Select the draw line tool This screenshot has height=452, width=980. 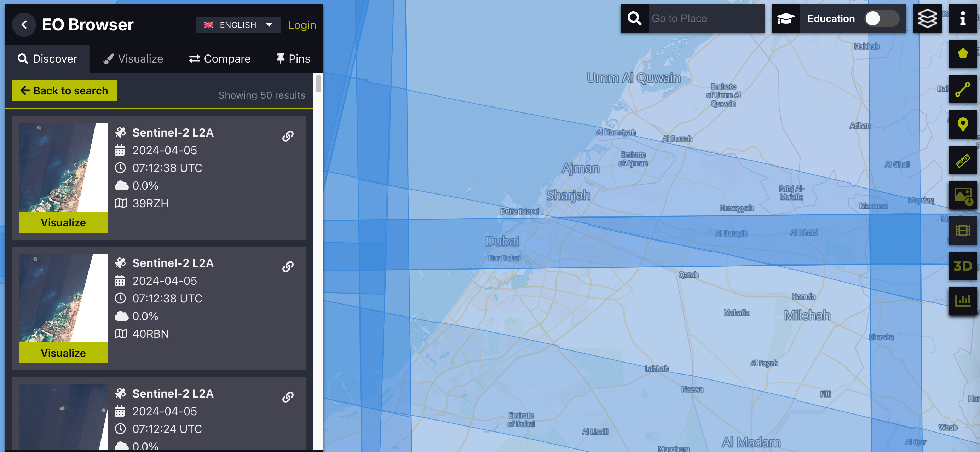pyautogui.click(x=963, y=89)
